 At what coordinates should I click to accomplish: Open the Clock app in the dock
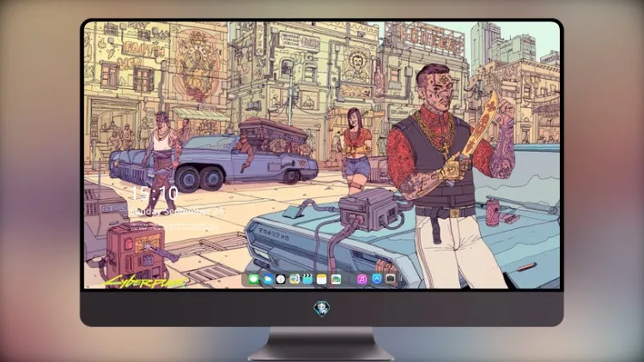281,280
